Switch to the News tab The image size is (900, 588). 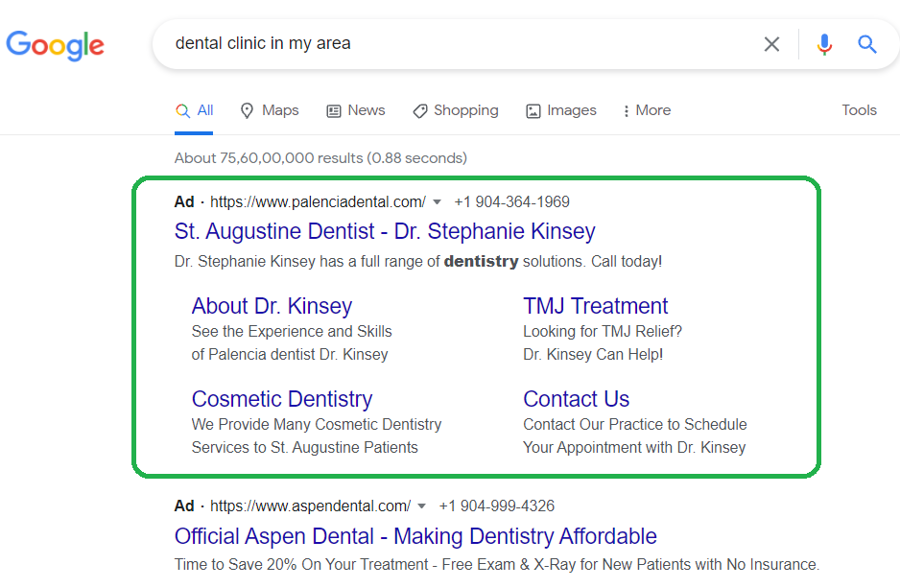pyautogui.click(x=356, y=110)
